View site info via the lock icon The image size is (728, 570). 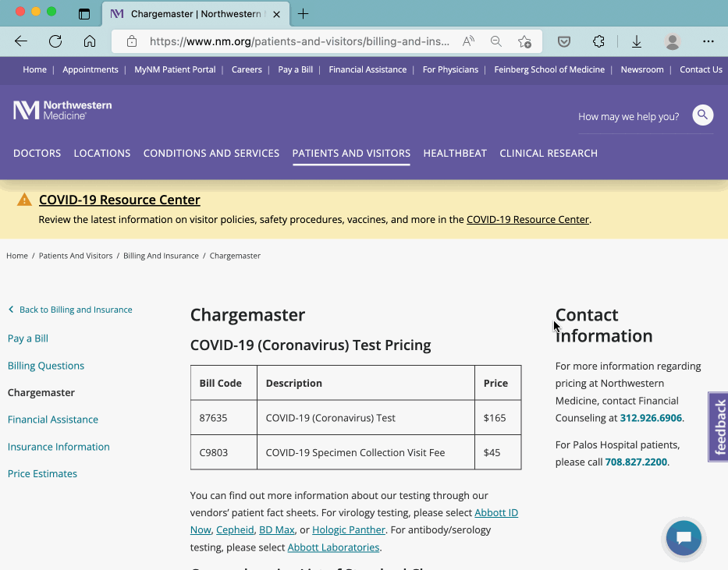[x=132, y=41]
